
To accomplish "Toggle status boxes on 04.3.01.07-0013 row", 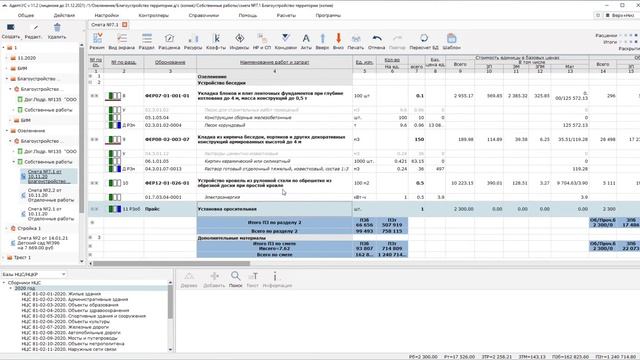I will pos(115,169).
